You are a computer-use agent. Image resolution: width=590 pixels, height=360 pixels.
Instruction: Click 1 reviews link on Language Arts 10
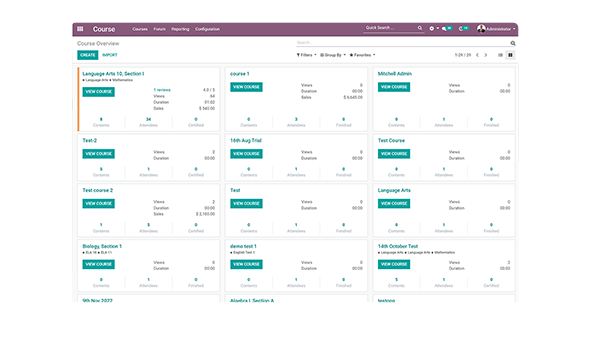coord(162,90)
